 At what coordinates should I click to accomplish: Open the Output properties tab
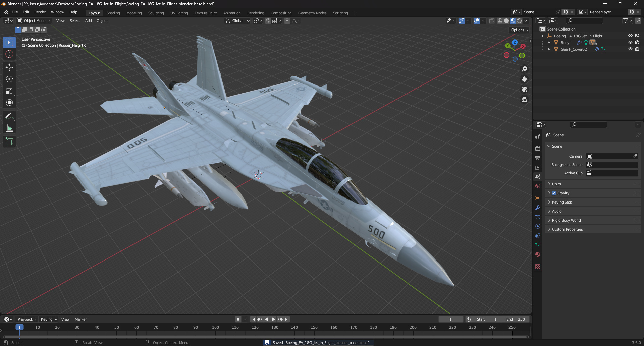click(538, 158)
